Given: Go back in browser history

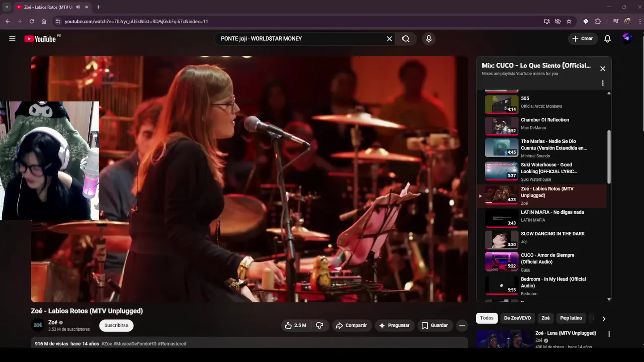Looking at the screenshot, I should coord(8,21).
